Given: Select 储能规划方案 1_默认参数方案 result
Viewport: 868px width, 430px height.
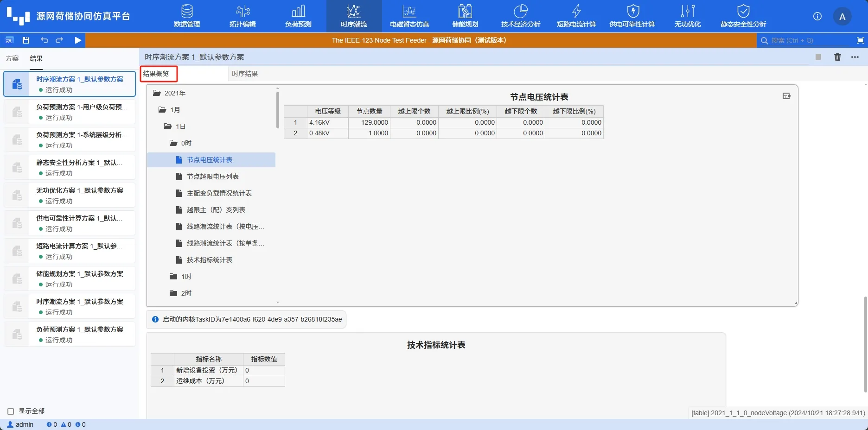Looking at the screenshot, I should [70, 279].
